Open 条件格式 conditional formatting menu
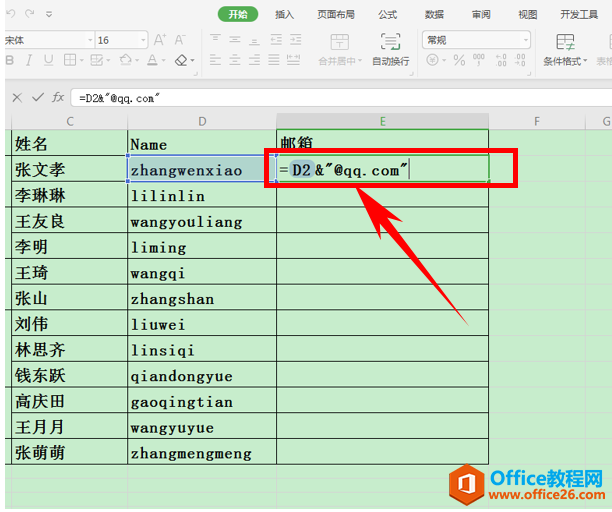 [x=565, y=50]
